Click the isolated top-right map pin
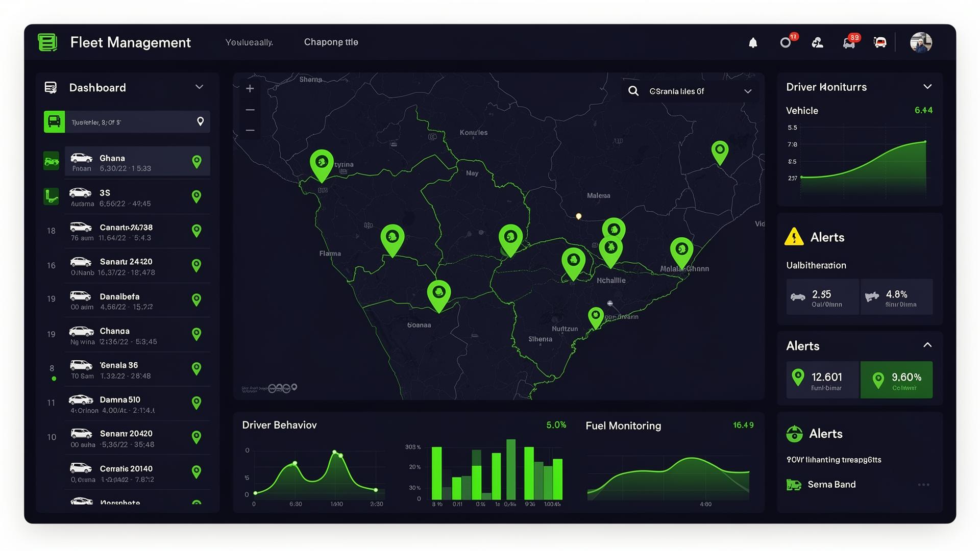Image resolution: width=980 pixels, height=551 pixels. pos(720,152)
